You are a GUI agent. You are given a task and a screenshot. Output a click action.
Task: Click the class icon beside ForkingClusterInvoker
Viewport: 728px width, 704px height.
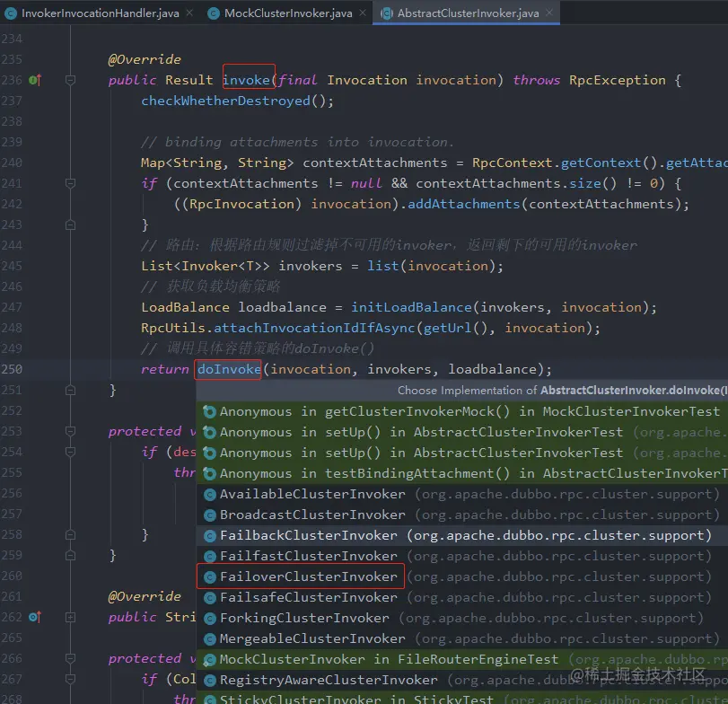click(x=210, y=619)
